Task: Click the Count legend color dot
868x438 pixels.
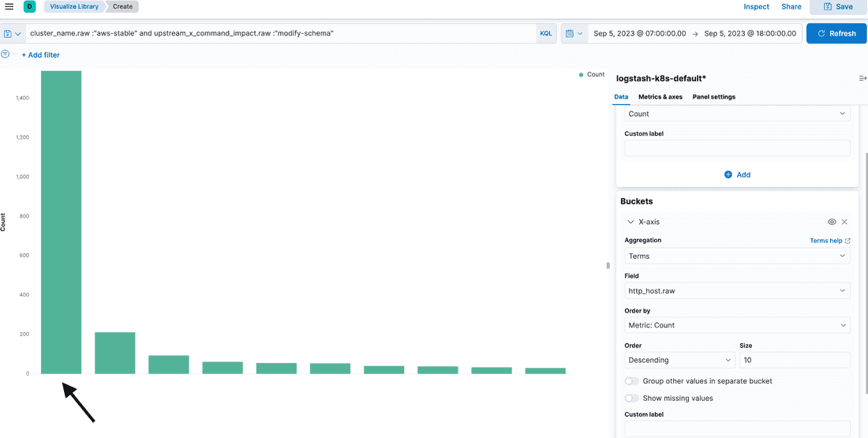Action: point(582,74)
